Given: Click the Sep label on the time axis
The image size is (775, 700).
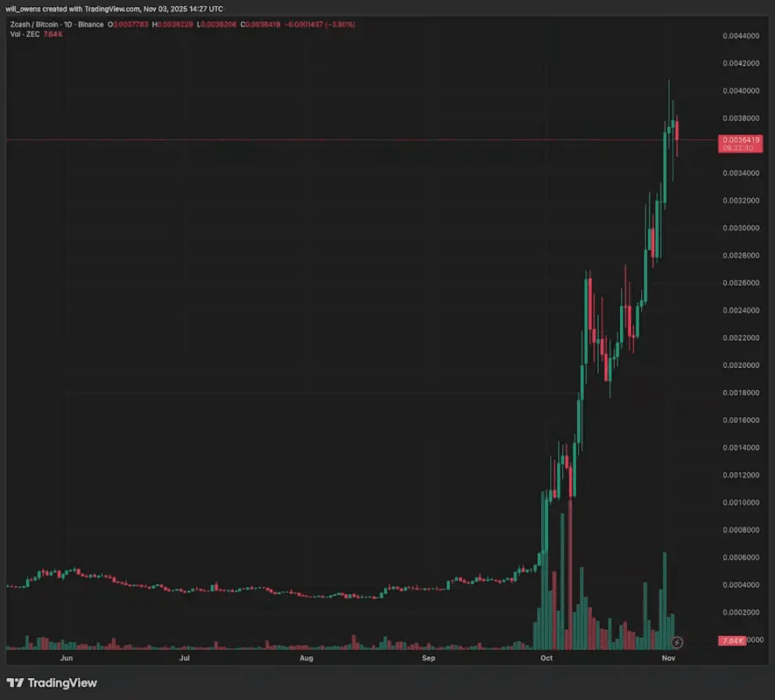Looking at the screenshot, I should click(x=428, y=658).
